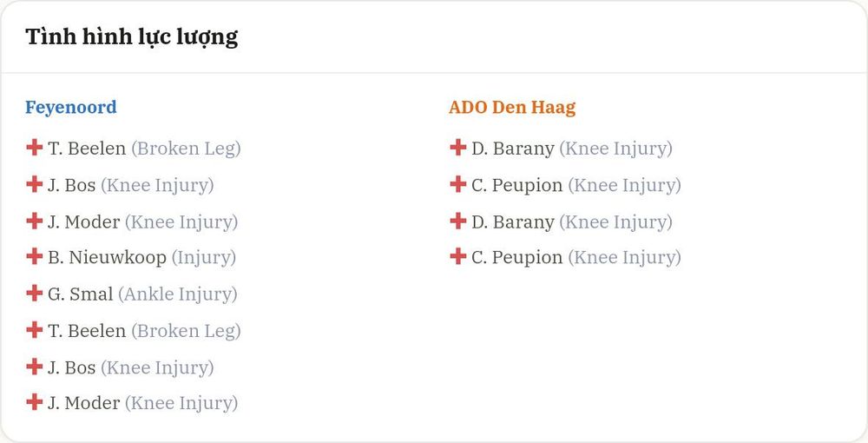Click the injury icon beside the second J. Bos entry

point(35,366)
